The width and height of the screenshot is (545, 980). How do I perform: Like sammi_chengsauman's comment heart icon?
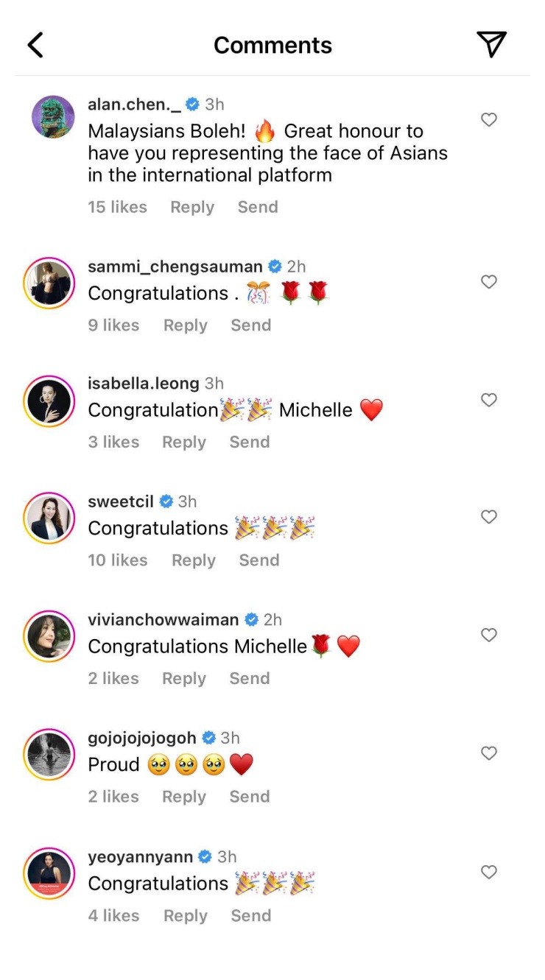tap(489, 281)
